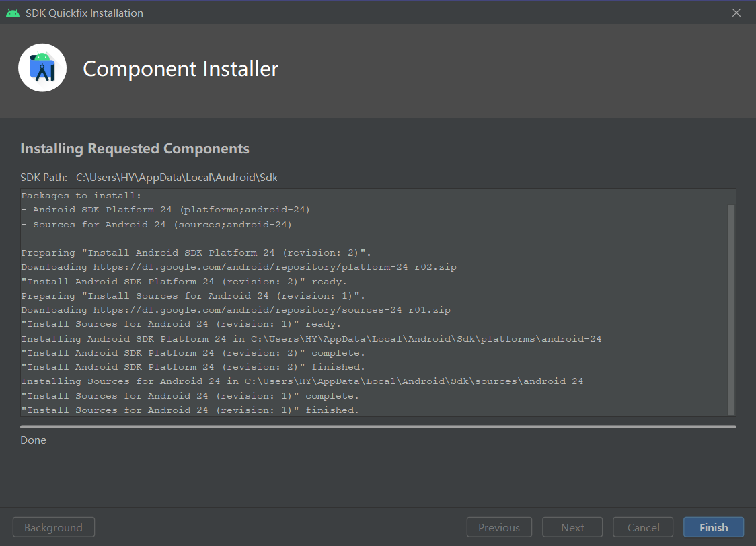
Task: Click the Done status text
Action: tap(33, 440)
